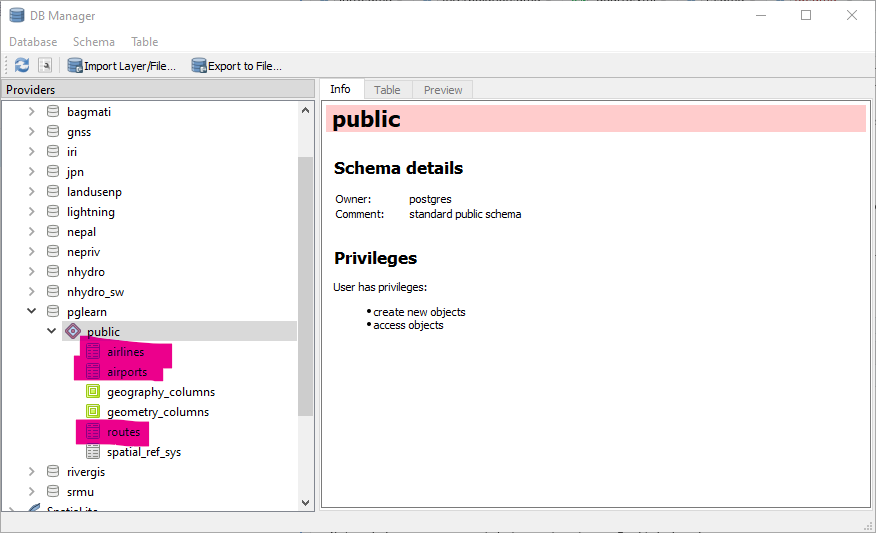Click the providers tree scroll-down arrow
The width and height of the screenshot is (876, 533).
coord(306,503)
